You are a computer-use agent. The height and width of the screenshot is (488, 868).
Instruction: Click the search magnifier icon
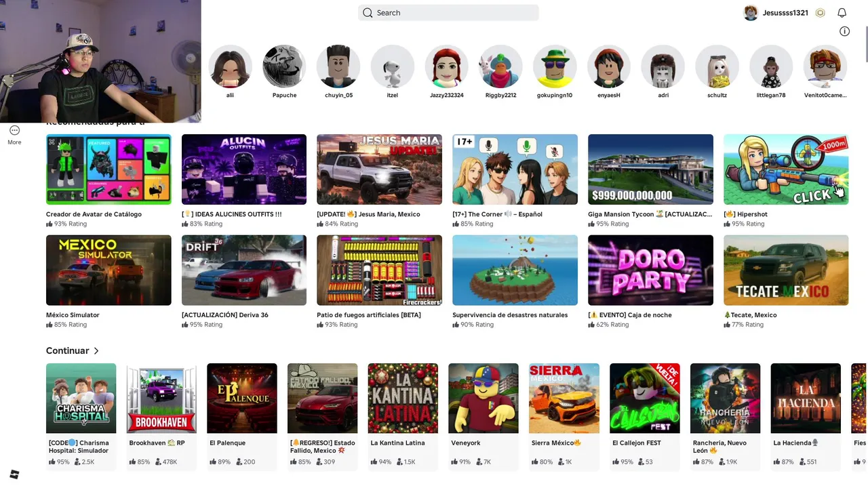[368, 13]
